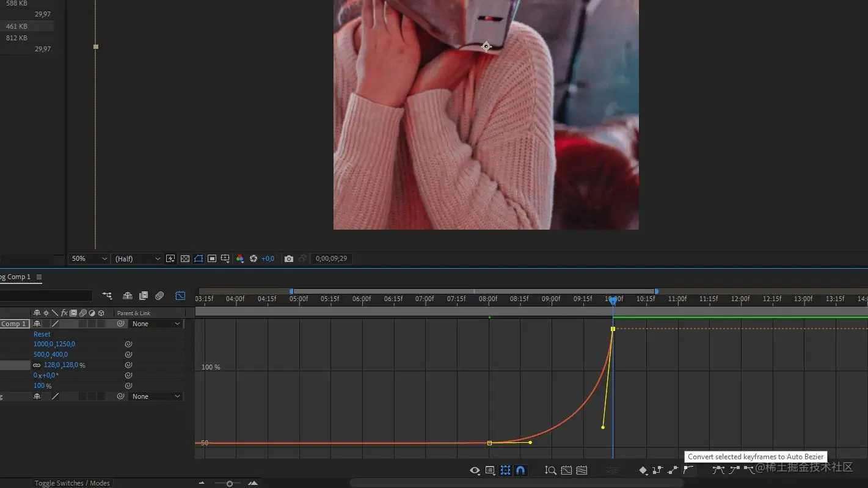Open the magnification 50% dropdown
This screenshot has width=868, height=488.
(x=89, y=259)
